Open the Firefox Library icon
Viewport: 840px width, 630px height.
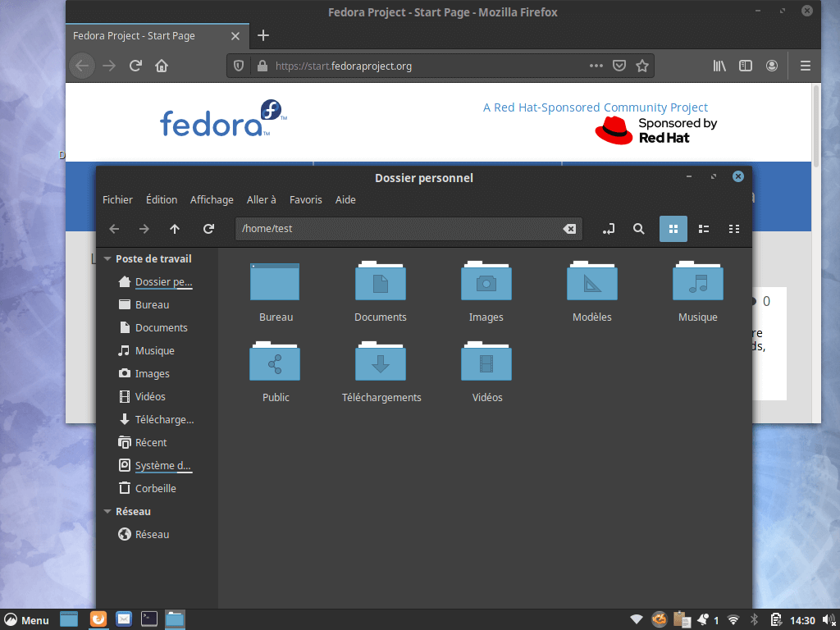(x=719, y=66)
